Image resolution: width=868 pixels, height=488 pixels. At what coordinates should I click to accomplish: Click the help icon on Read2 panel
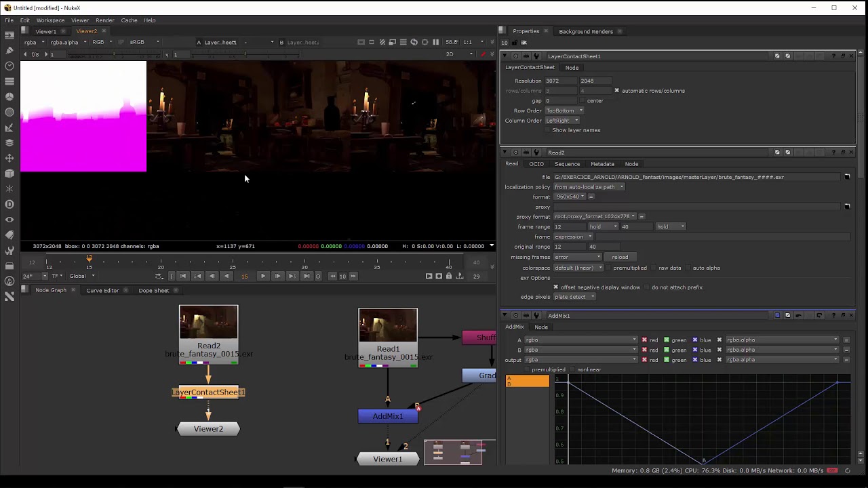[x=833, y=152]
